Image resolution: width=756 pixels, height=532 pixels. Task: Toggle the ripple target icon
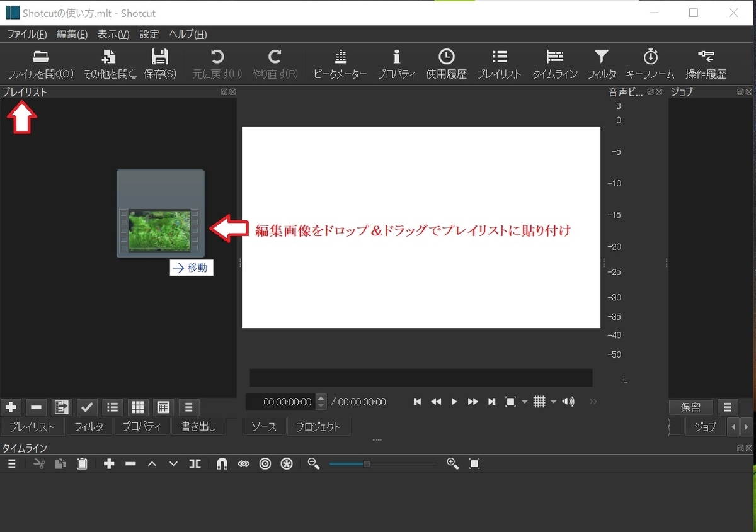coord(265,464)
